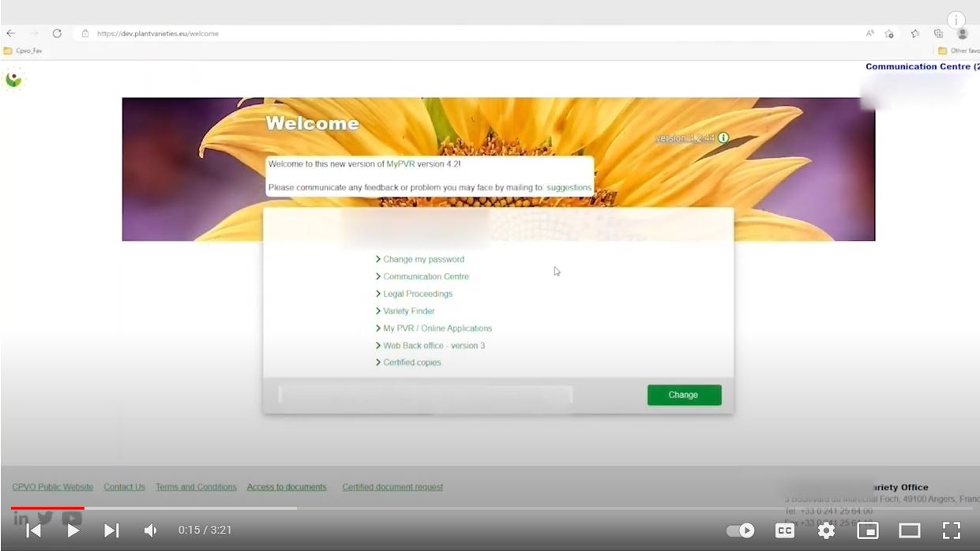Open the Other favorites folder
The image size is (980, 551).
click(x=959, y=51)
